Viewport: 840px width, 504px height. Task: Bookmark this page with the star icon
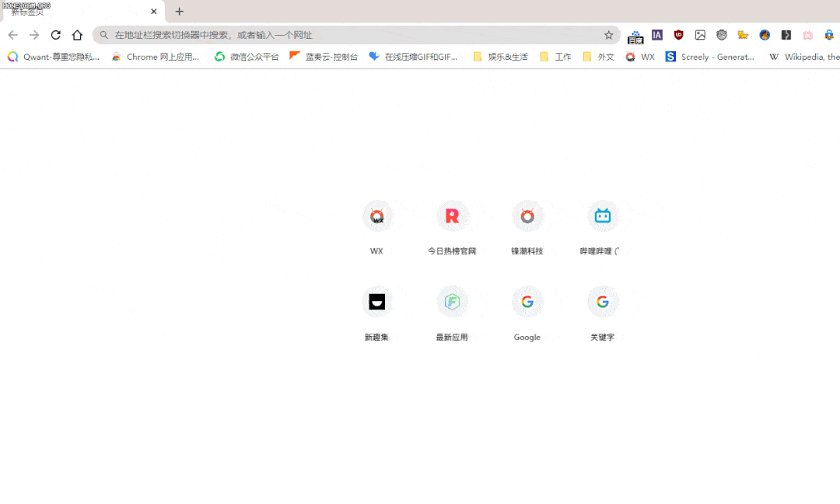click(x=609, y=35)
